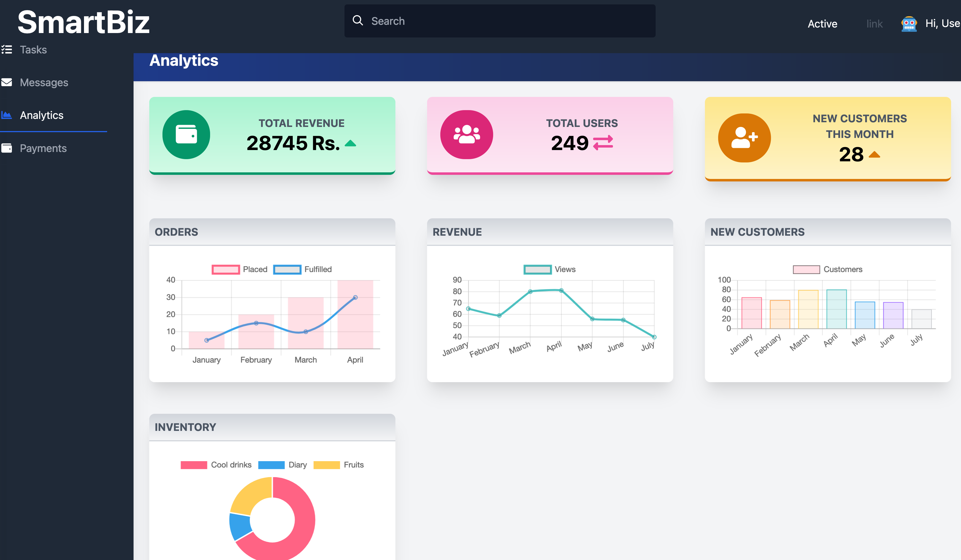
Task: Open the Messages menu item
Action: click(x=44, y=82)
